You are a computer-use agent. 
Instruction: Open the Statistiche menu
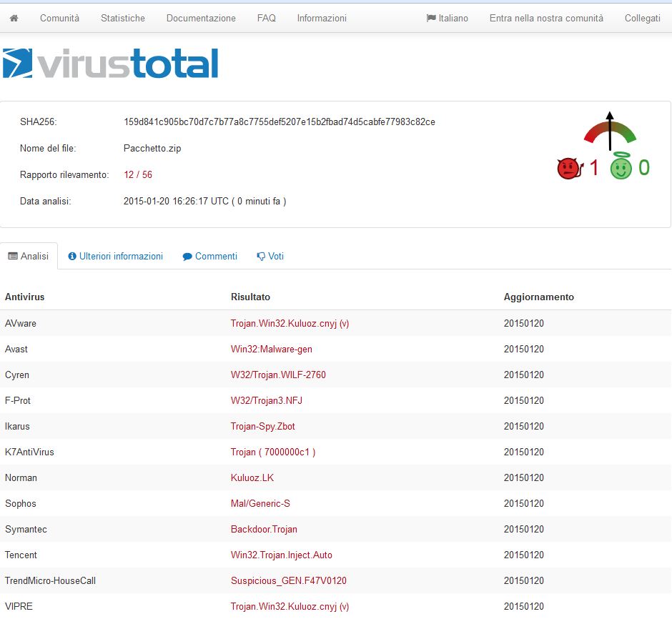pos(122,18)
